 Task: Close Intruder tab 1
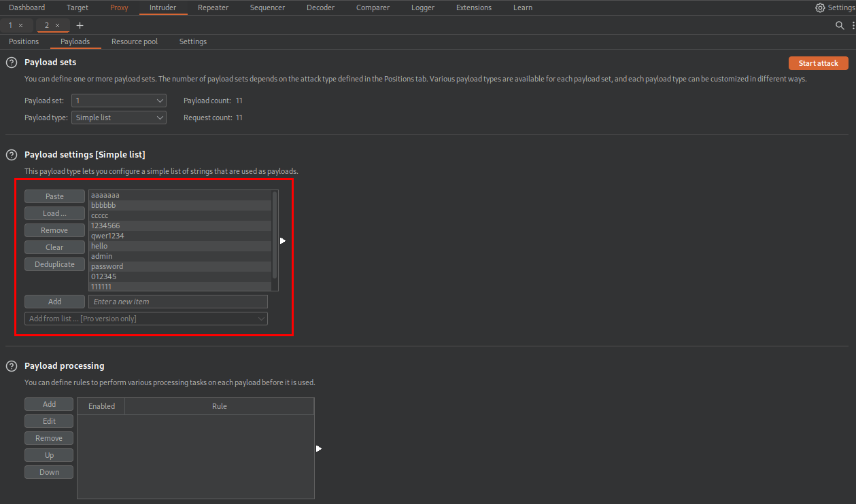click(x=20, y=25)
